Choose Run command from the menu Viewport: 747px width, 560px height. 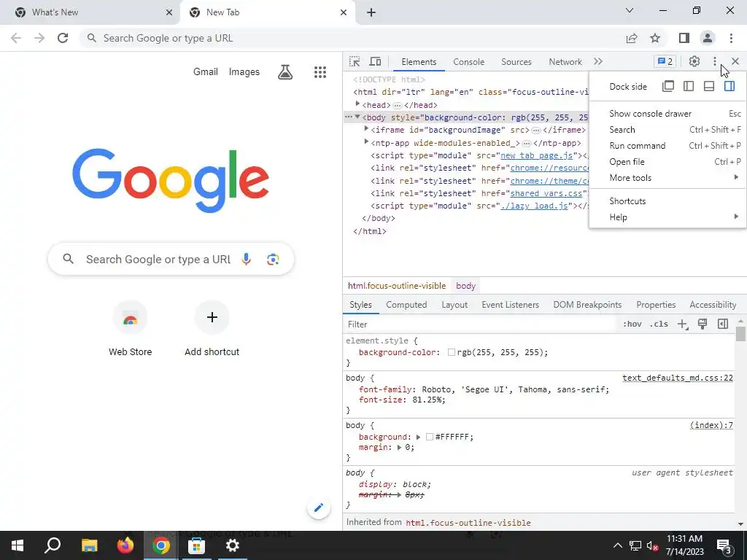click(668, 146)
